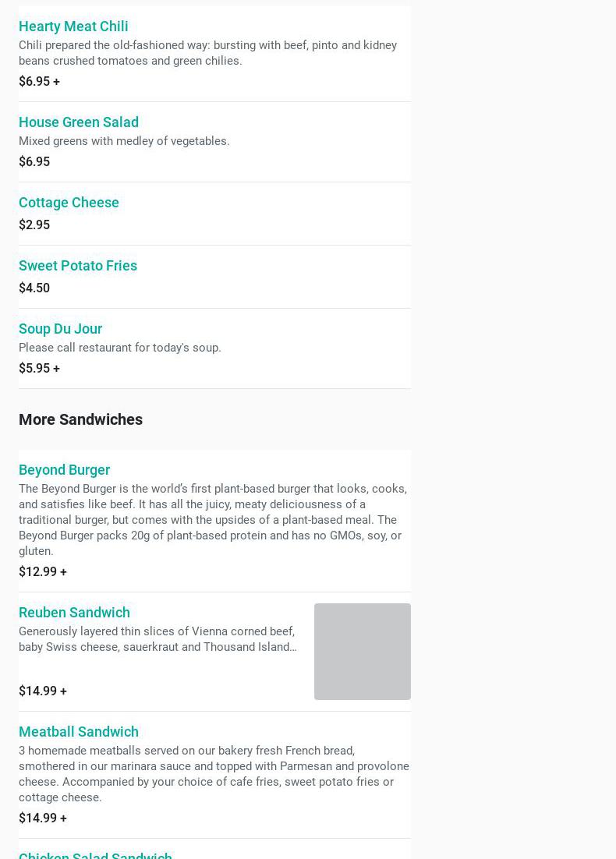Open the Hearty Meat Chili item

point(214,54)
